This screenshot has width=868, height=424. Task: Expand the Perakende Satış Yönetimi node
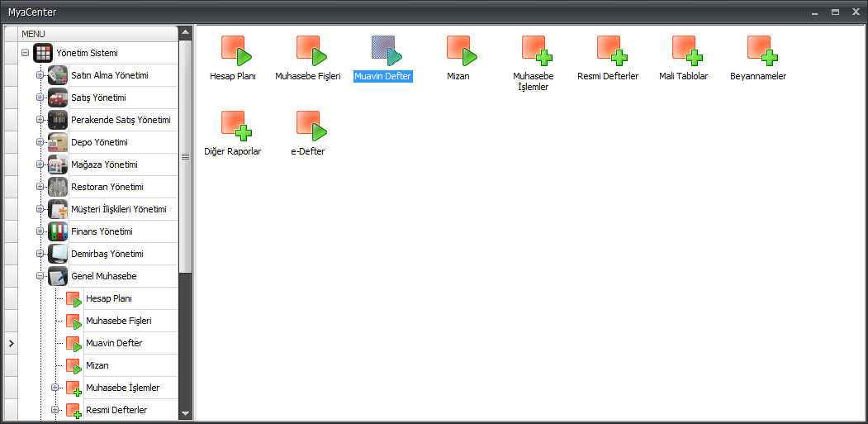(40, 120)
